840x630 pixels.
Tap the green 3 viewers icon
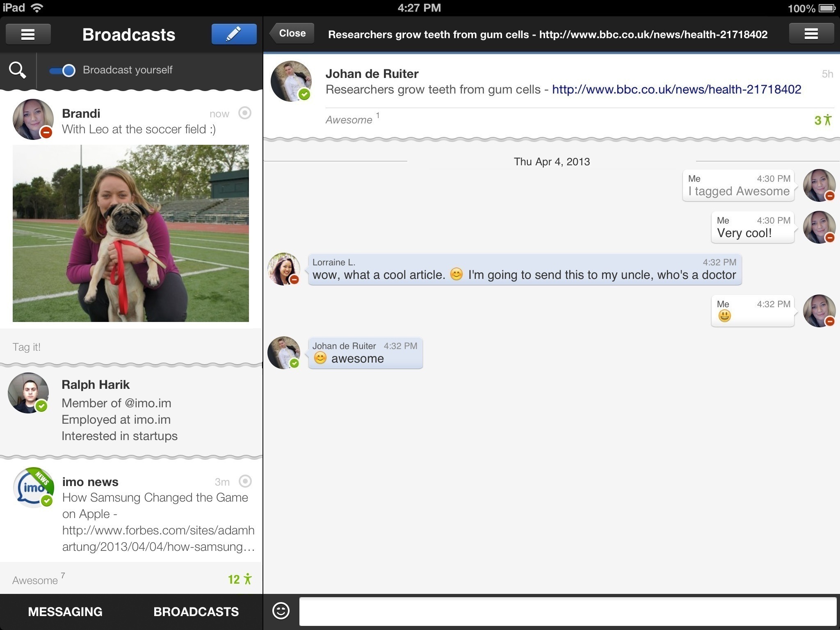(x=823, y=120)
